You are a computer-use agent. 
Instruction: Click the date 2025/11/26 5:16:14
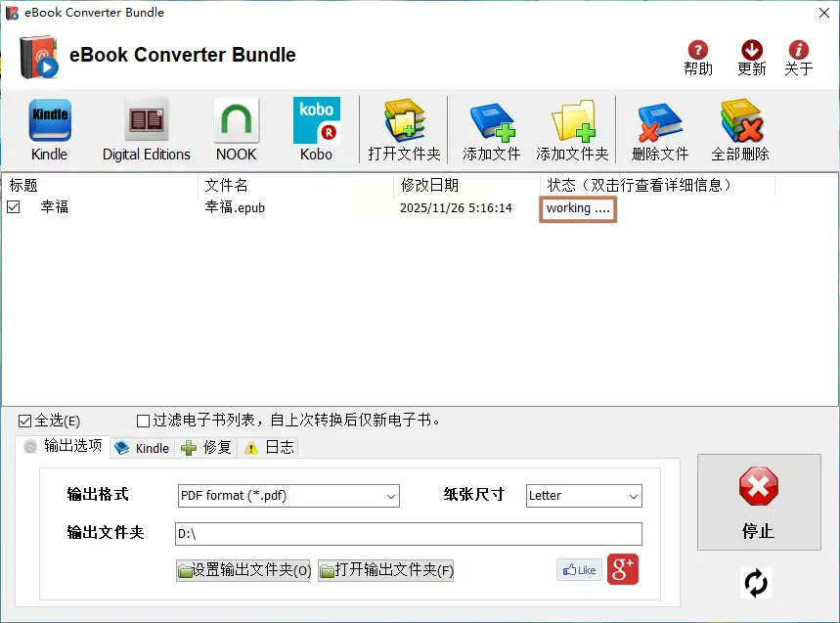coord(456,208)
